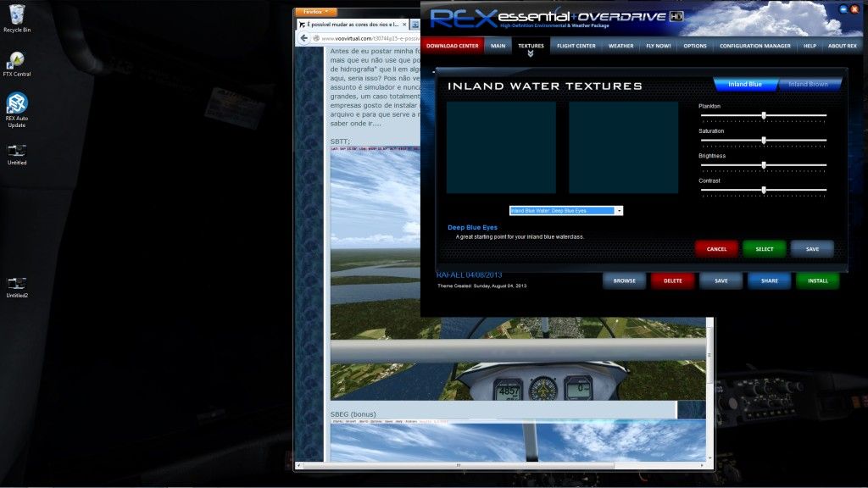Click the SBEG bonus screenshot in Firefox

tap(518, 441)
